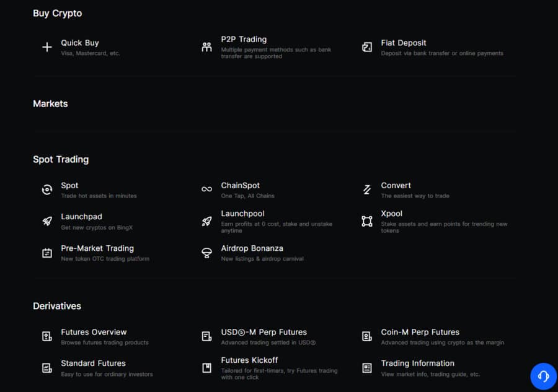Screen dimensions: 558x392
Task: Click the P2P Trading people icon
Action: coord(207,47)
